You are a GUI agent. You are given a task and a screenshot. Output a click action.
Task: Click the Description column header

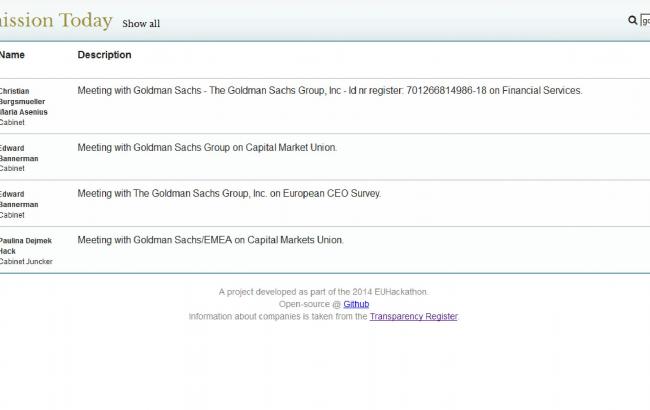pos(104,55)
